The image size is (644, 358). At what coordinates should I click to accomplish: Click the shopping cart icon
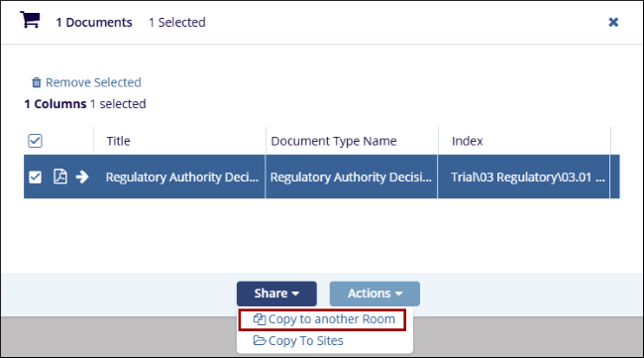pyautogui.click(x=30, y=20)
